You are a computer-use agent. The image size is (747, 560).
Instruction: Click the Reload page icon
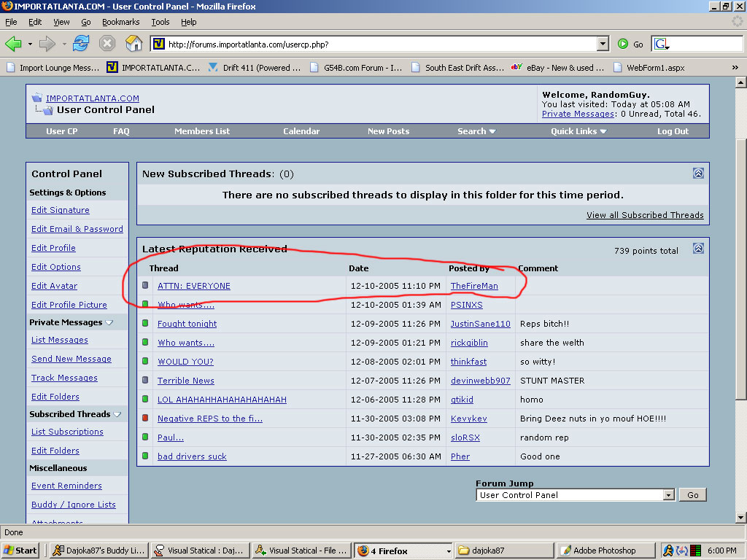click(x=81, y=44)
